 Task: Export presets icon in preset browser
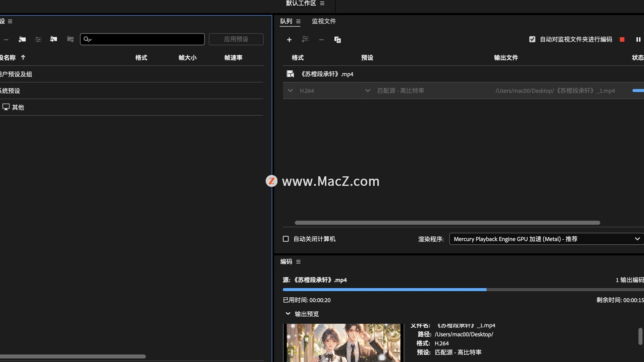pyautogui.click(x=70, y=39)
